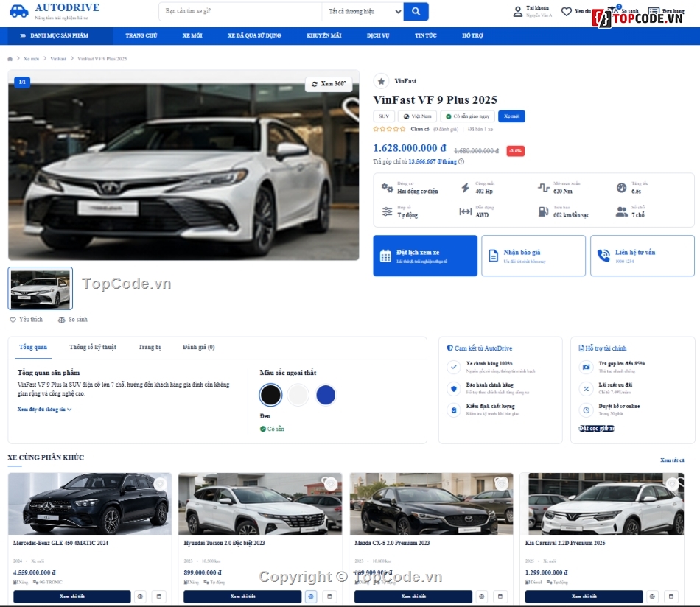
Task: Select the black exterior color swatch
Action: pyautogui.click(x=270, y=395)
